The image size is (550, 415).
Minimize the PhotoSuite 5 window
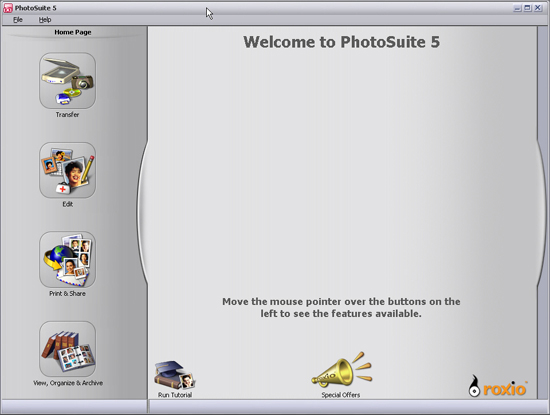517,8
